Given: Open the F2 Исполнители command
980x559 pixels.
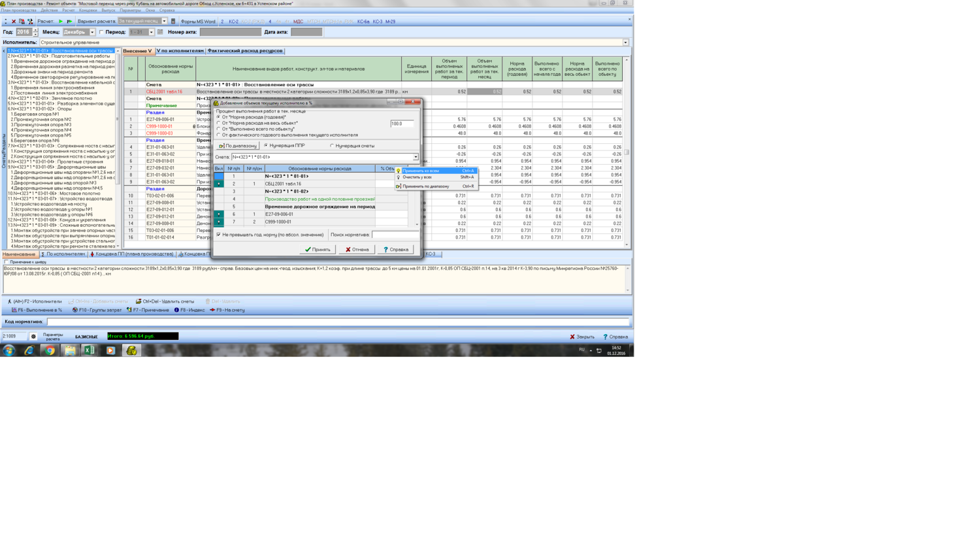Looking at the screenshot, I should click(34, 301).
